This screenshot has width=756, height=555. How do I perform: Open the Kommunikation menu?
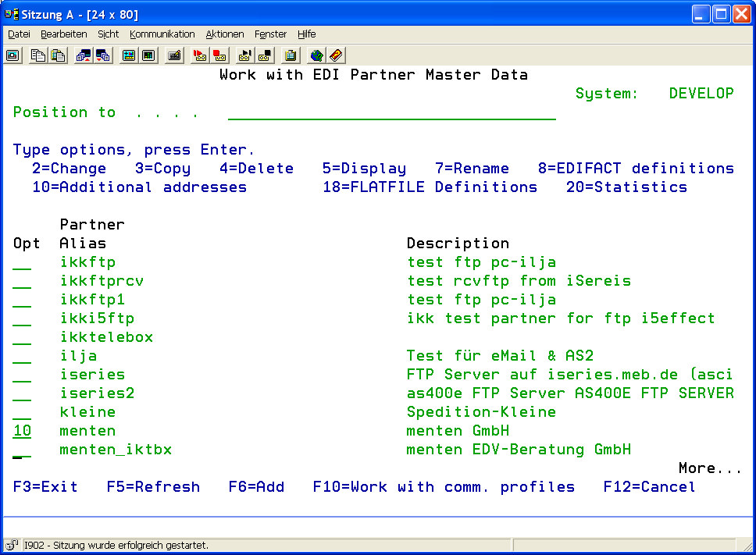[162, 34]
